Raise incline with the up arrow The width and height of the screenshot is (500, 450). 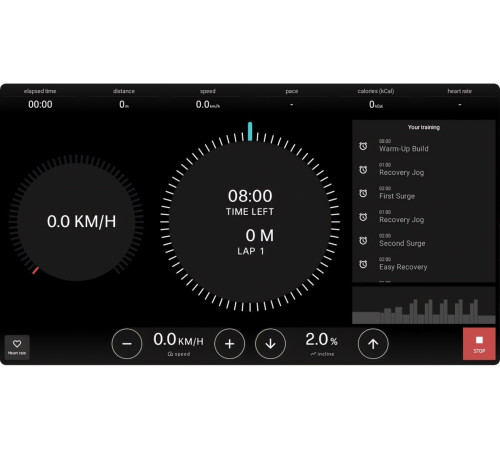(x=373, y=344)
